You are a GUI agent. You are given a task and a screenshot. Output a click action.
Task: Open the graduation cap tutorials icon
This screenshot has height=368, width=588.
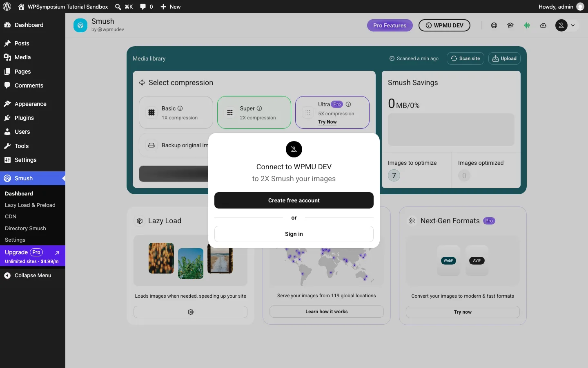[510, 25]
